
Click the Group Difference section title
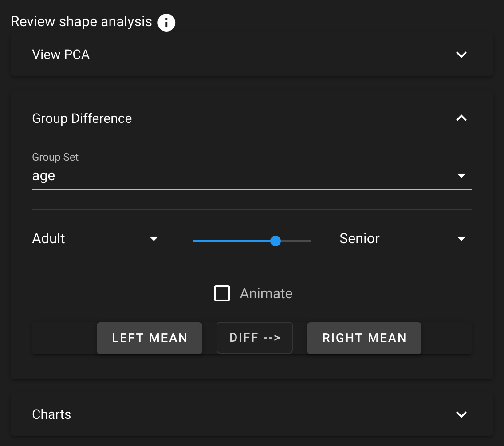point(82,118)
